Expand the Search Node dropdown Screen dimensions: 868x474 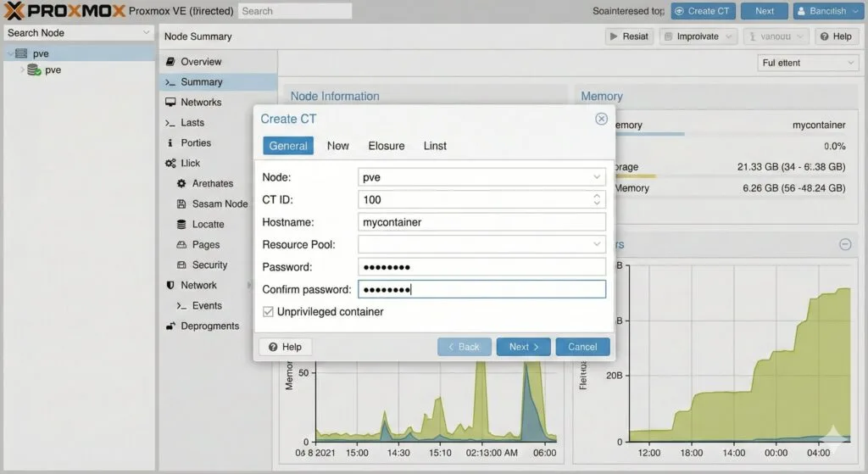coord(146,33)
